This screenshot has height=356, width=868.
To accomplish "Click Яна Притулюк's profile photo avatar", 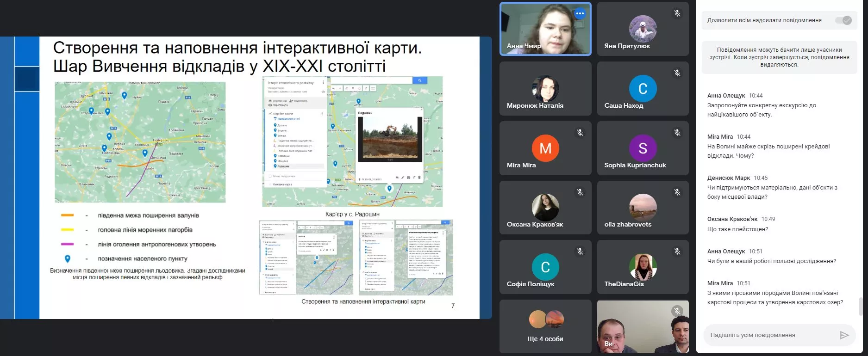I will pyautogui.click(x=643, y=29).
